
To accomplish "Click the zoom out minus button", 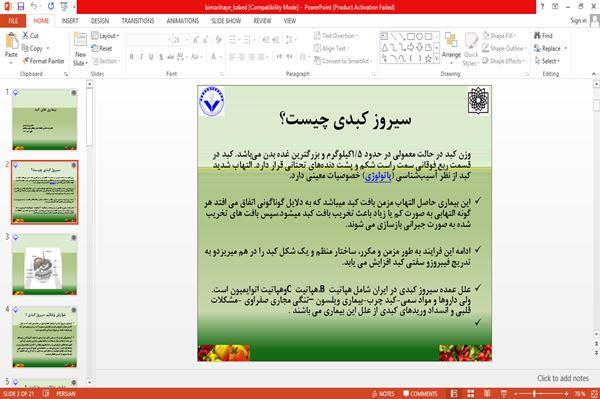I will (515, 394).
